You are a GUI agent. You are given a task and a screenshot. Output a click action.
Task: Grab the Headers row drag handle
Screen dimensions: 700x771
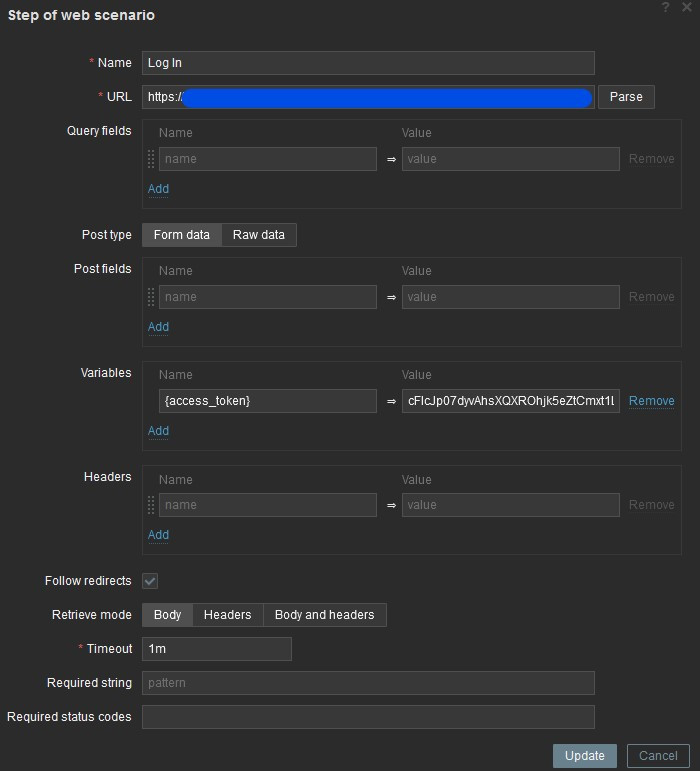coord(151,505)
